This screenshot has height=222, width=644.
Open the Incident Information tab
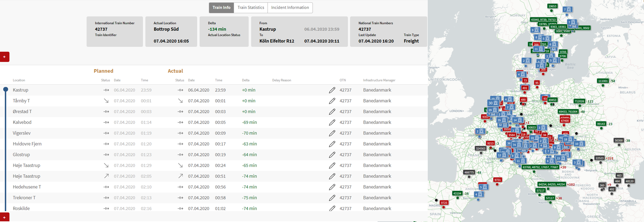tap(290, 7)
